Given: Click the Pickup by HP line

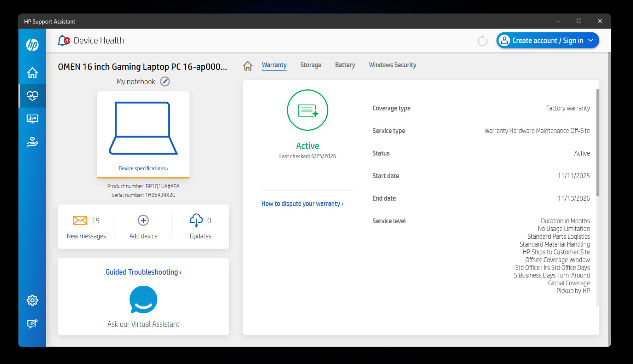Looking at the screenshot, I should click(573, 291).
